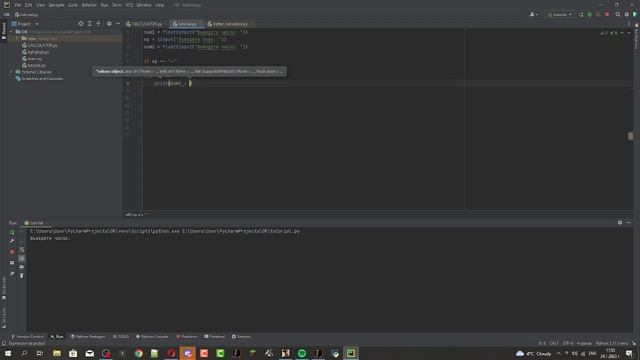Hide the Run tool window
Screen dimensions: 640x360
(x=629, y=223)
